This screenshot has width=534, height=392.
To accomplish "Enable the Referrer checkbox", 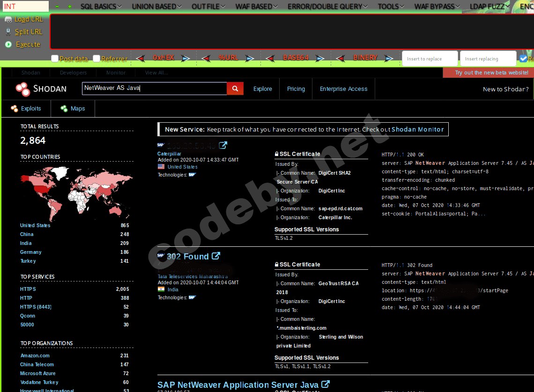I will point(96,58).
